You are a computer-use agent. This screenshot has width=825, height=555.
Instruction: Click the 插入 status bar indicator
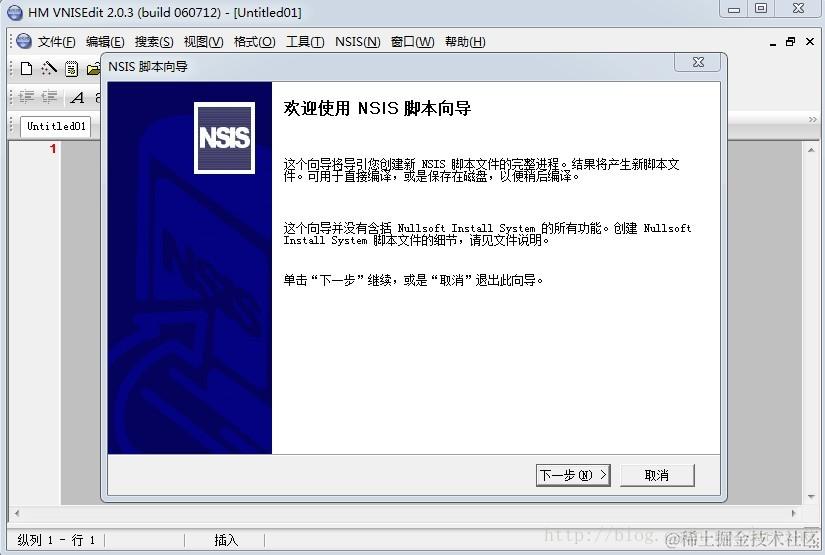(226, 540)
